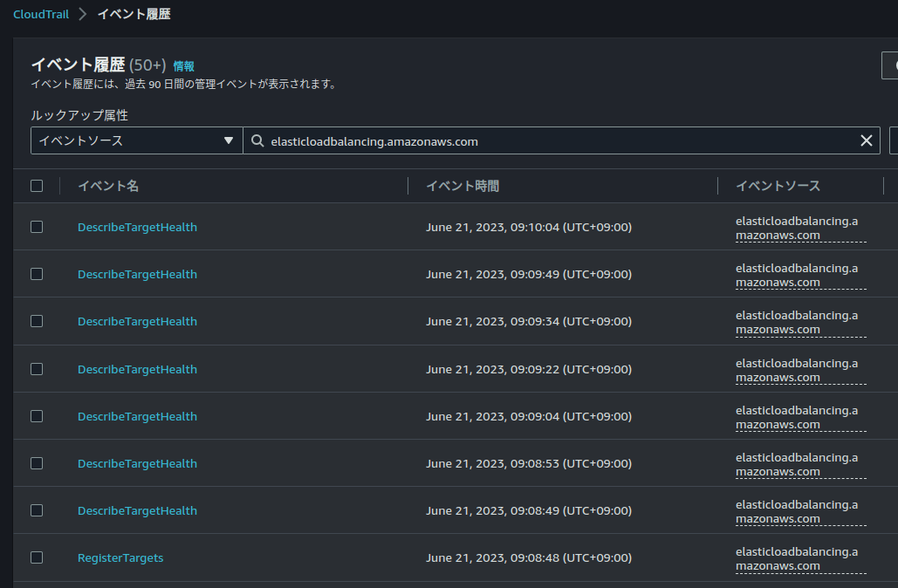Viewport: 898px width, 588px height.
Task: Open DescribeTargetHealth event at 09:08:53
Action: (138, 463)
